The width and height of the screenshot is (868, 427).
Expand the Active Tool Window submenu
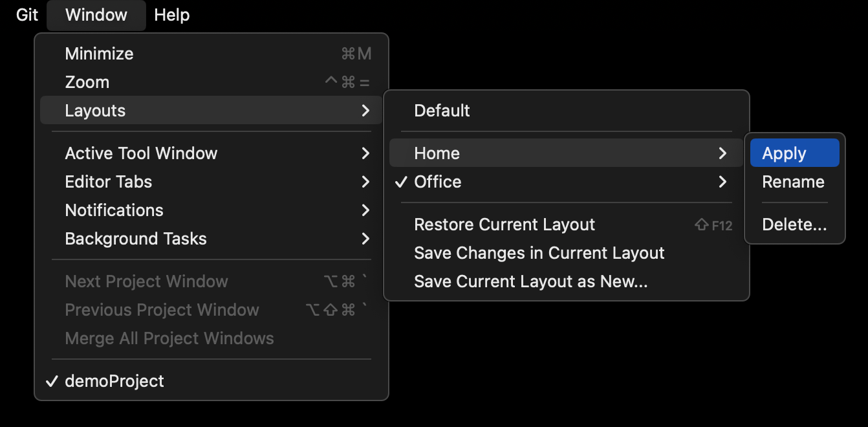(140, 153)
